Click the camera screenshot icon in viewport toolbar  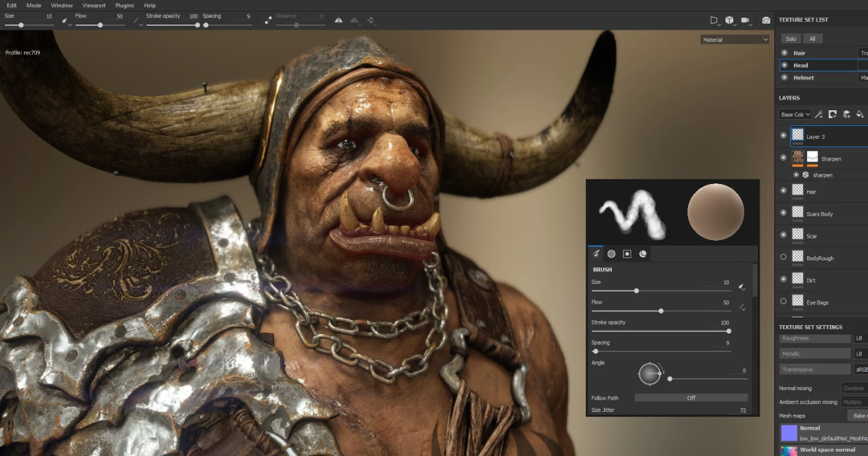pyautogui.click(x=766, y=21)
